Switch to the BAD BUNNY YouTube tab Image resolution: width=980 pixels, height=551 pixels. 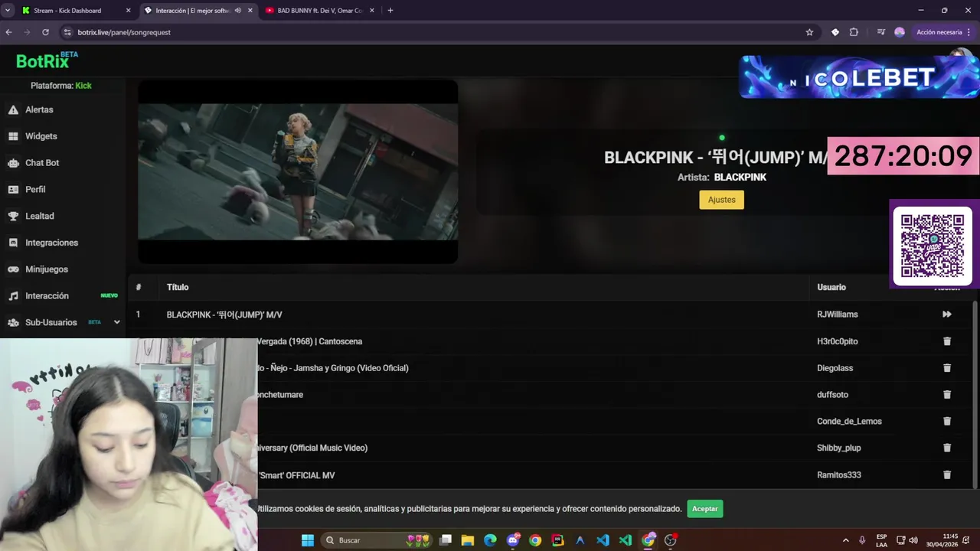click(319, 11)
